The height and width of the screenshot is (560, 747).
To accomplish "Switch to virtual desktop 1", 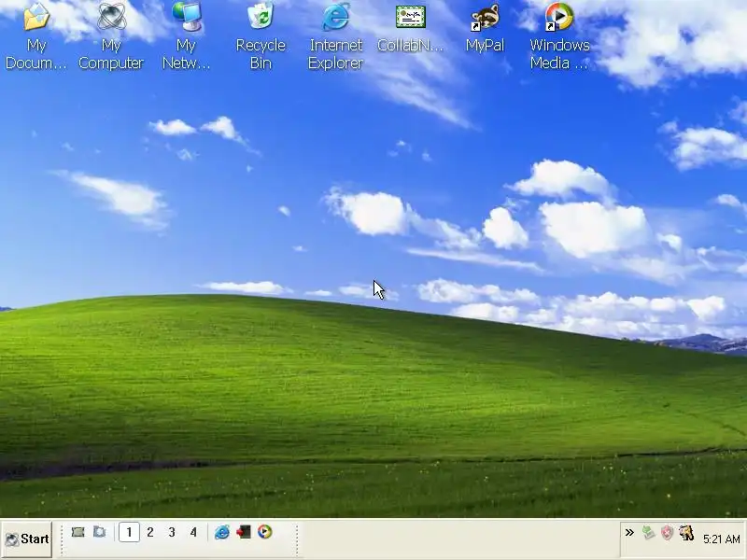I will pyautogui.click(x=129, y=532).
